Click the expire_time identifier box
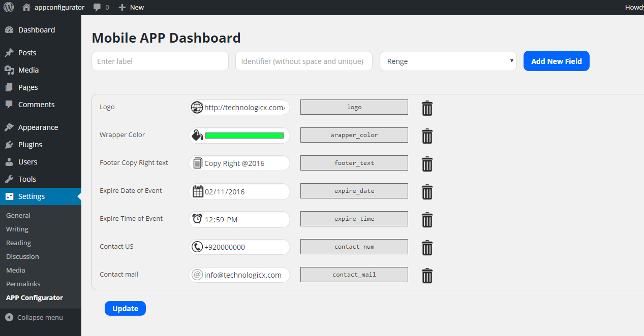Viewport: 644px width, 336px height. (354, 219)
